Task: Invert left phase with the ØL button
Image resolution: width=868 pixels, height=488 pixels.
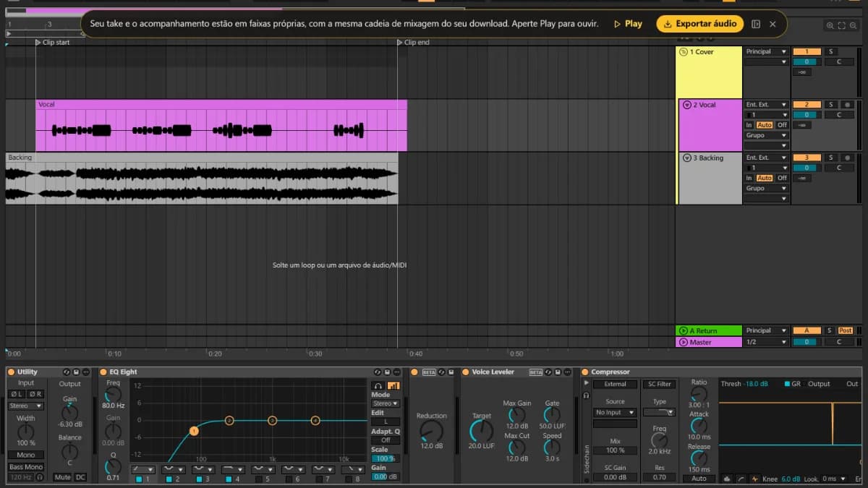Action: click(15, 393)
